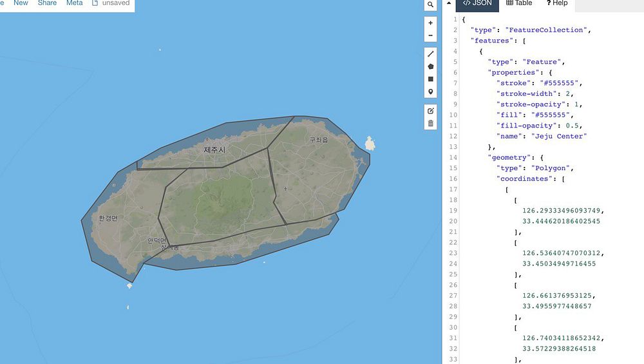Click the "stroke-opacity" key in JSON
Viewport: 644px width, 364px height.
point(531,104)
